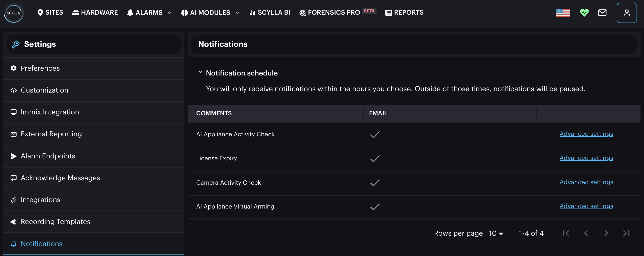Click the Camera Activity Check row label
Viewport: 644px width, 256px height.
point(228,183)
